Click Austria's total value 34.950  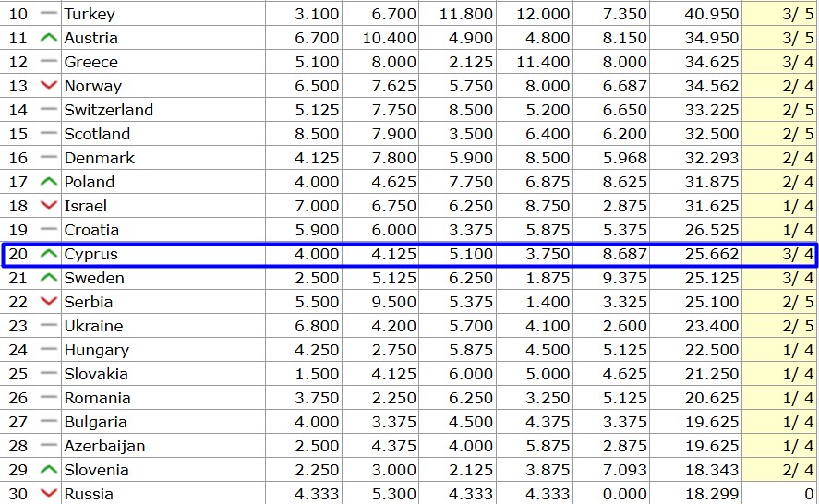(x=712, y=38)
